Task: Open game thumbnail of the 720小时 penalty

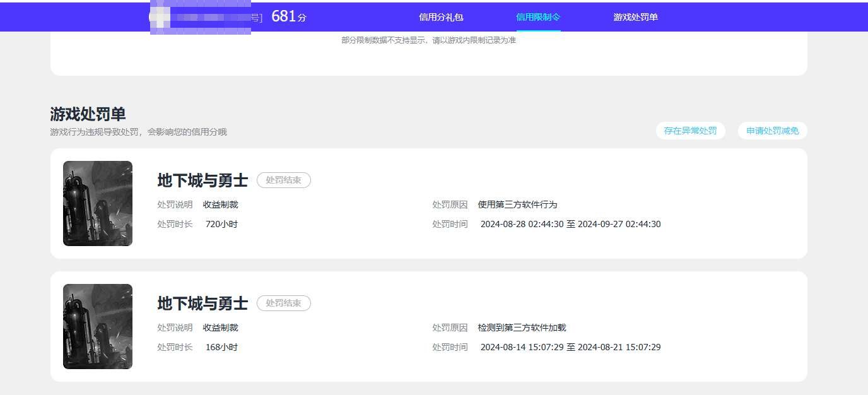Action: click(98, 203)
